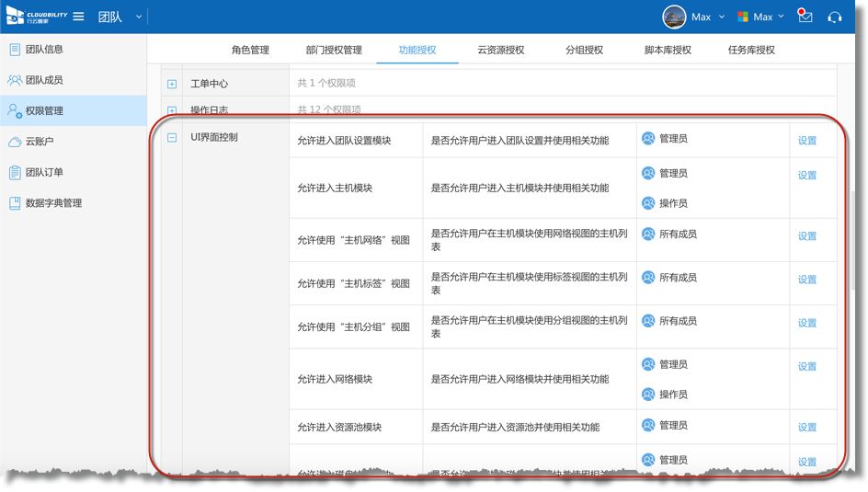The width and height of the screenshot is (868, 492).
Task: Open the mail notification icon
Action: 805,17
